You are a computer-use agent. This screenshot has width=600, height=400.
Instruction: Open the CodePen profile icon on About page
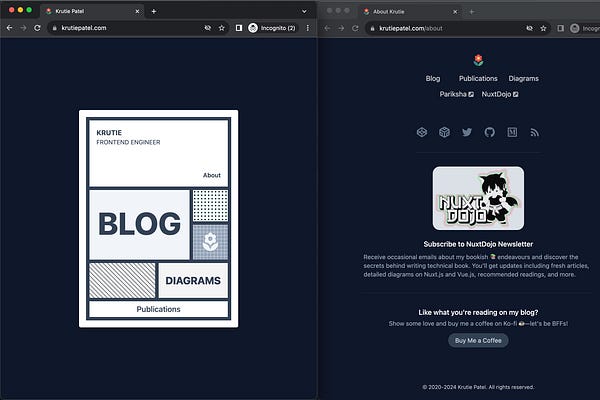(422, 132)
